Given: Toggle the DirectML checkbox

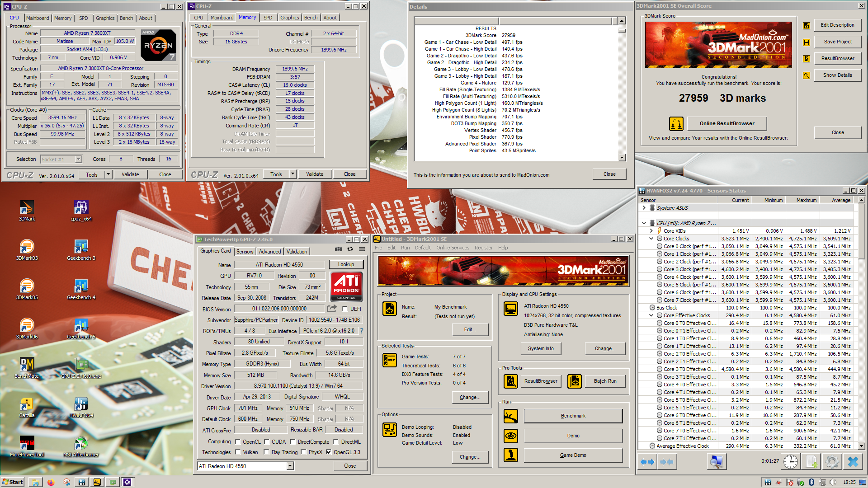Looking at the screenshot, I should 336,442.
